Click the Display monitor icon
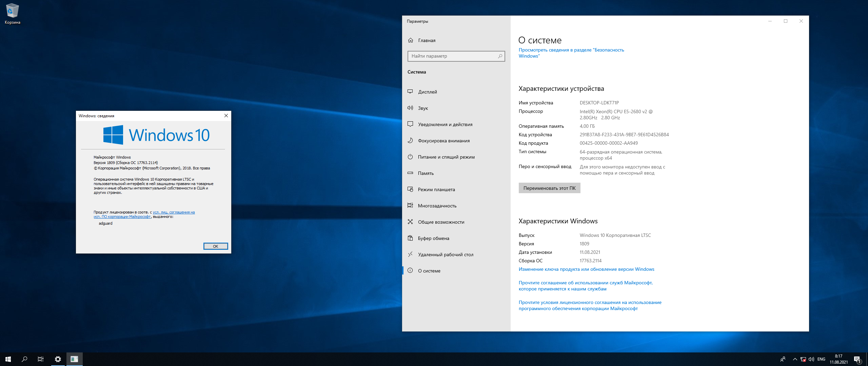868x366 pixels. coord(410,91)
